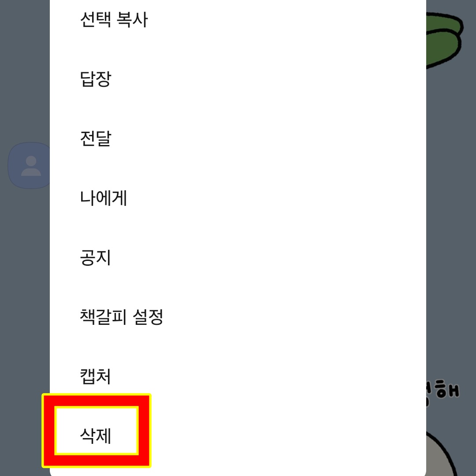Tap the 캡처 entry above 삭제

[95, 376]
